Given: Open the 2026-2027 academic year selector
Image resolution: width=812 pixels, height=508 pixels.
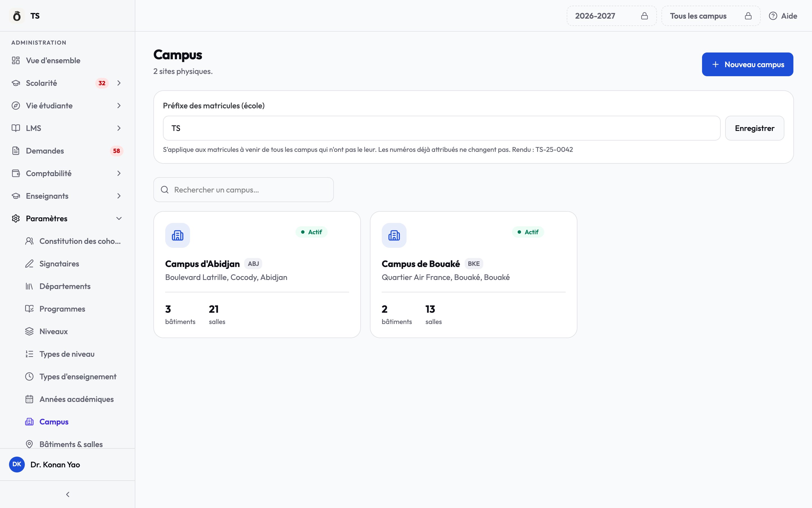Looking at the screenshot, I should [611, 16].
